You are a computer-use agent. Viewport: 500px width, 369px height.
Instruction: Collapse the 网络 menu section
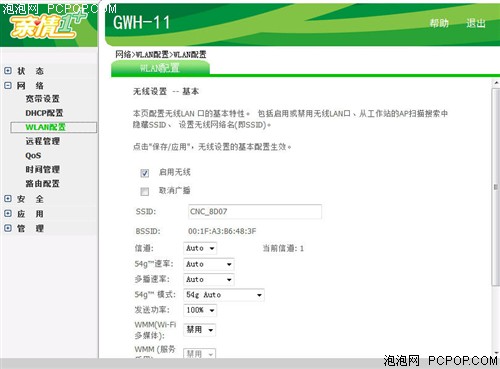click(8, 85)
